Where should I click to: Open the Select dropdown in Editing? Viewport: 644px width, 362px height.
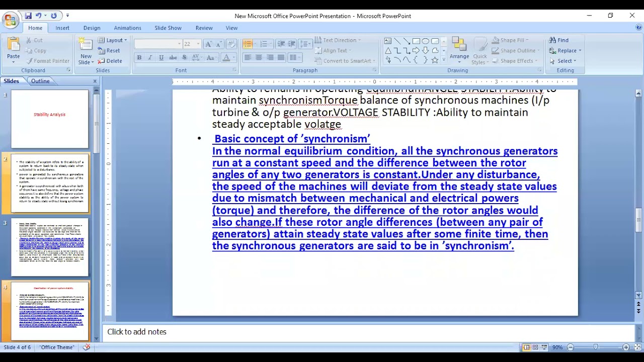563,61
